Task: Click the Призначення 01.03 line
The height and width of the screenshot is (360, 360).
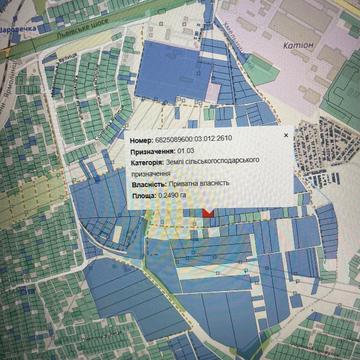Action: click(x=162, y=151)
